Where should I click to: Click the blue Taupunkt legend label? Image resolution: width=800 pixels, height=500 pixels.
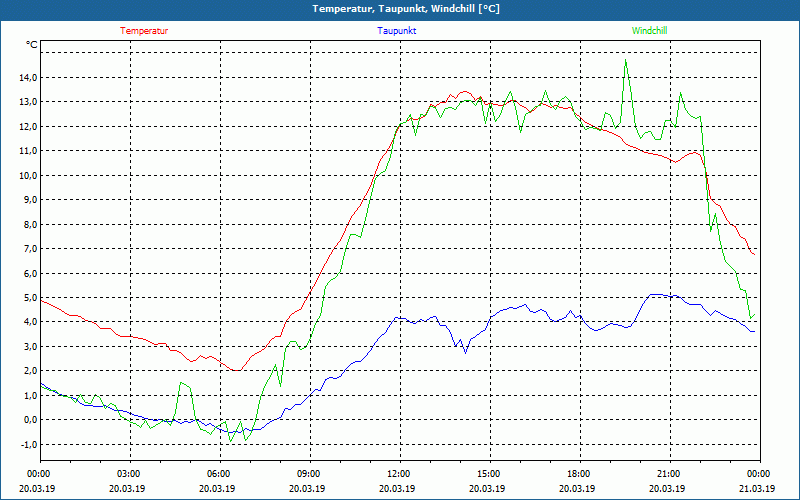(x=397, y=31)
